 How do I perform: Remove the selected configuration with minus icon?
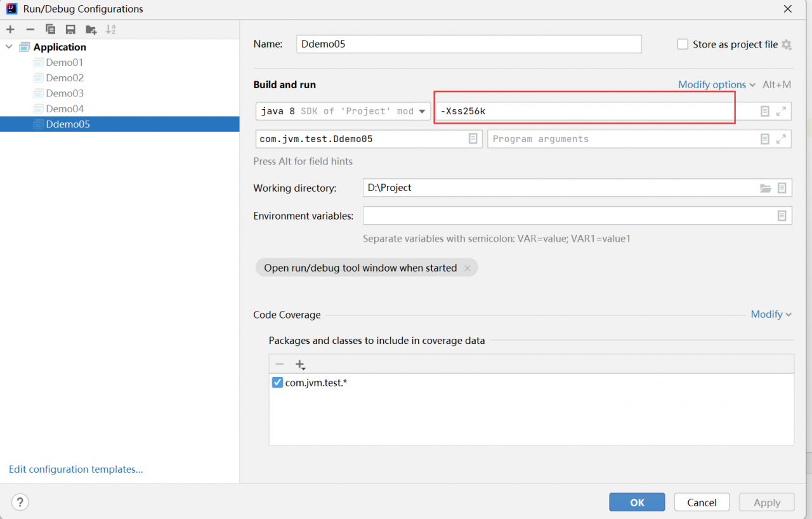pos(30,29)
